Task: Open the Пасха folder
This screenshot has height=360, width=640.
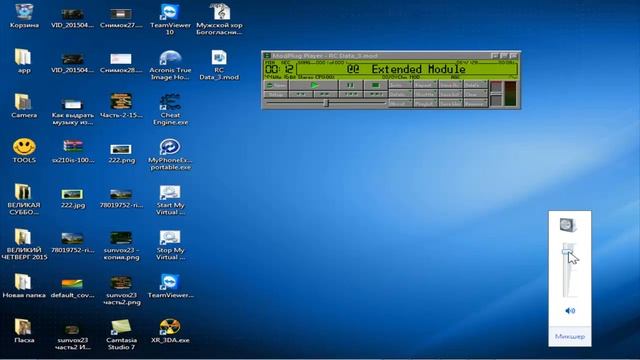Action: coord(24,331)
